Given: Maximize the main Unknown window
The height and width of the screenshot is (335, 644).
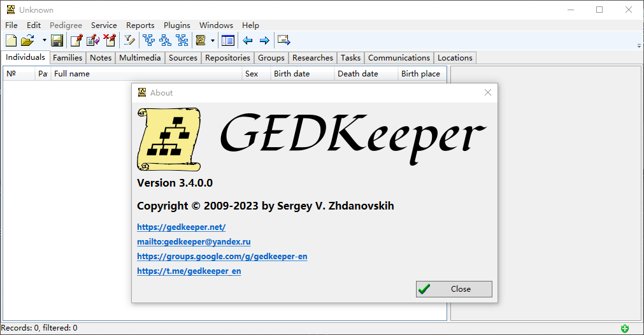Looking at the screenshot, I should [599, 10].
